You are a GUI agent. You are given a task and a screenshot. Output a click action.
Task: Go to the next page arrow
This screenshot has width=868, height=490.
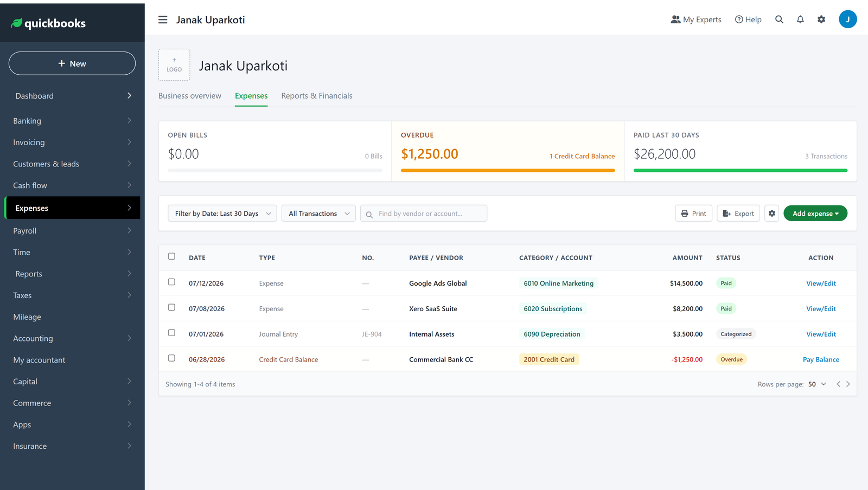click(x=848, y=384)
